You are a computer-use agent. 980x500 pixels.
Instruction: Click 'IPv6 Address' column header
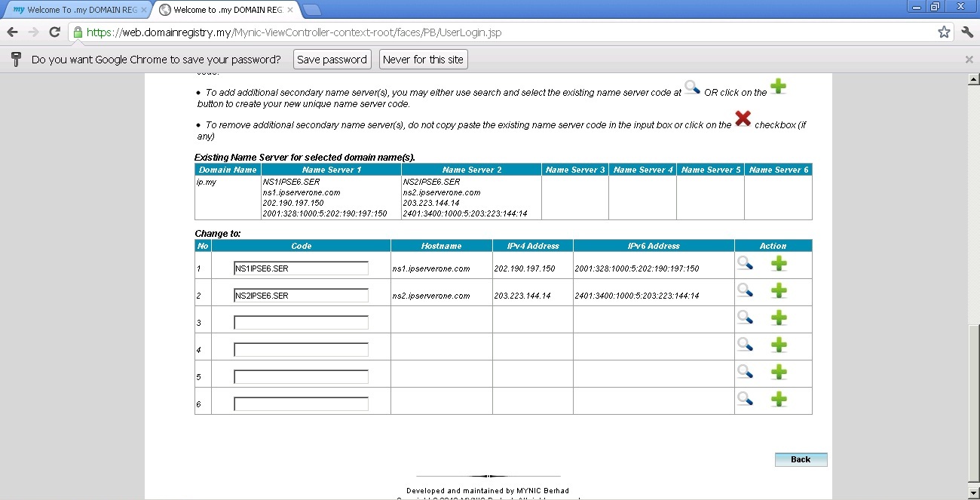654,246
